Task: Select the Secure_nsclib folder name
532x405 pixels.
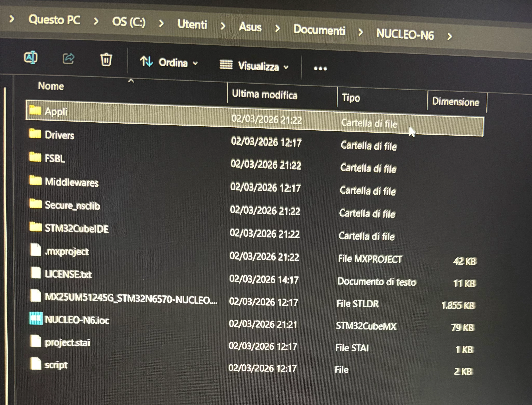Action: [x=72, y=206]
